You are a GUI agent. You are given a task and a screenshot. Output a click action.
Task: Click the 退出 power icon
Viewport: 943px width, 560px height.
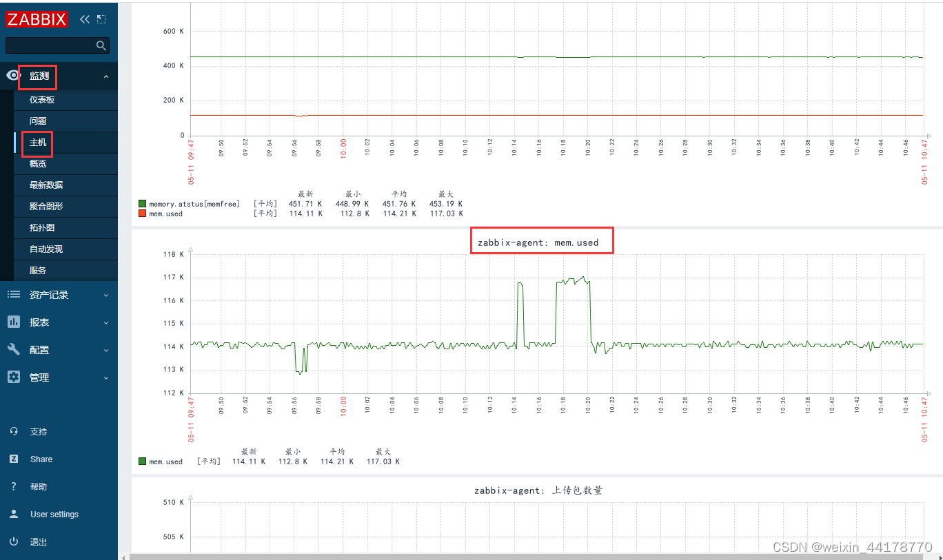point(14,541)
